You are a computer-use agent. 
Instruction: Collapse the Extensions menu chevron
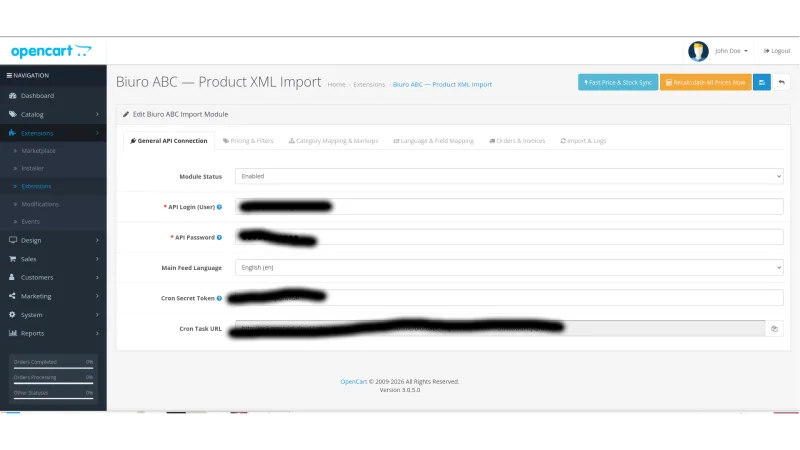click(x=97, y=133)
